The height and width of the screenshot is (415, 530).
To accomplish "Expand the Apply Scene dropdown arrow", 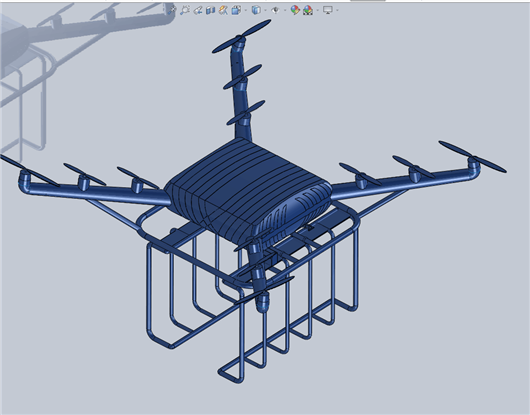I will coord(318,10).
